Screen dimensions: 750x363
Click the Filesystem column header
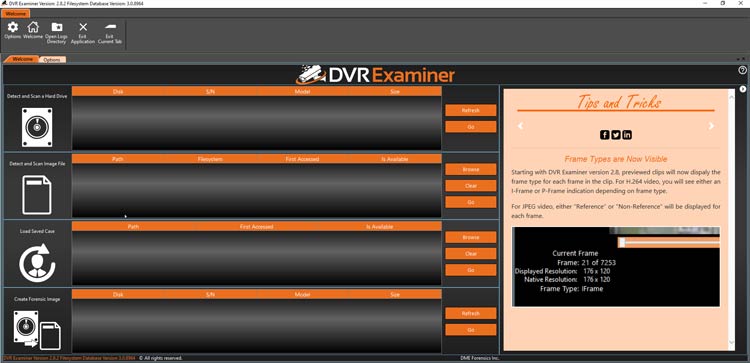point(210,159)
